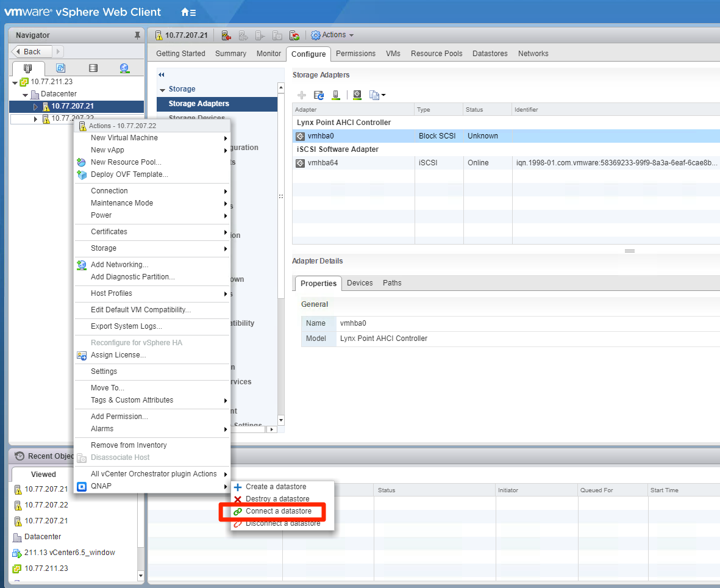
Task: Open the Devices tab in Adapter Details
Action: 360,282
